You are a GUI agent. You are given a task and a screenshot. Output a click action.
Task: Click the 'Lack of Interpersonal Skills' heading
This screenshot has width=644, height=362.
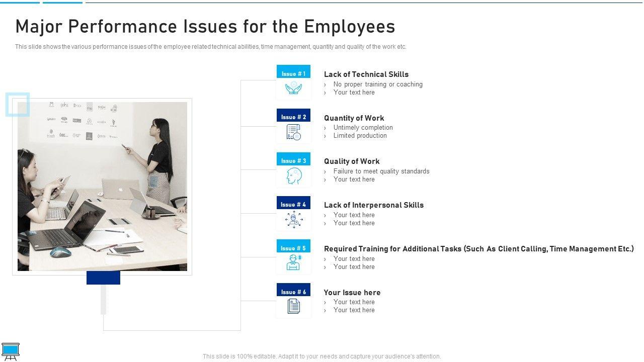373,205
